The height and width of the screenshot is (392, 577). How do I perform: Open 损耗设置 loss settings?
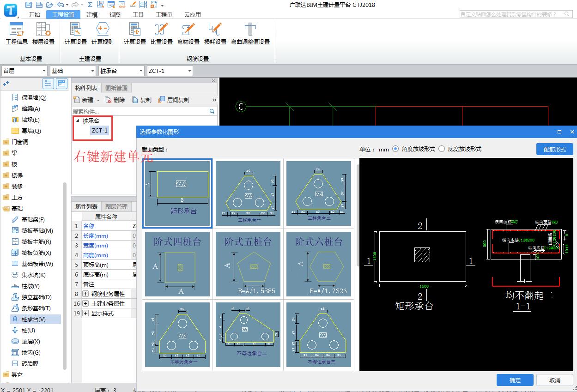[x=215, y=33]
